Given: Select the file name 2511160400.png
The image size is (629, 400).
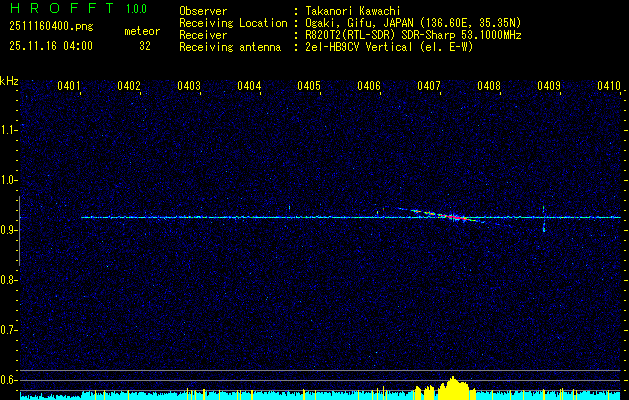Looking at the screenshot, I should [x=51, y=27].
